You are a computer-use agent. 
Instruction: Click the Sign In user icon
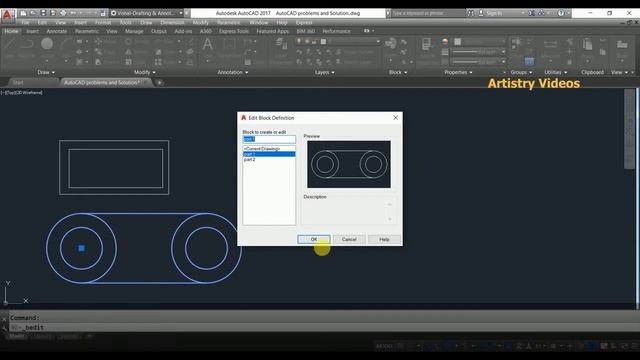pyautogui.click(x=481, y=13)
